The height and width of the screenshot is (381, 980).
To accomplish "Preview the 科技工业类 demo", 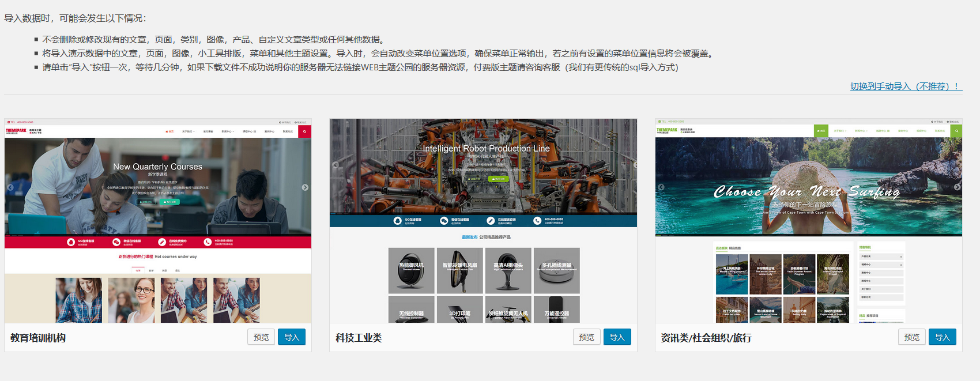I will pyautogui.click(x=586, y=337).
